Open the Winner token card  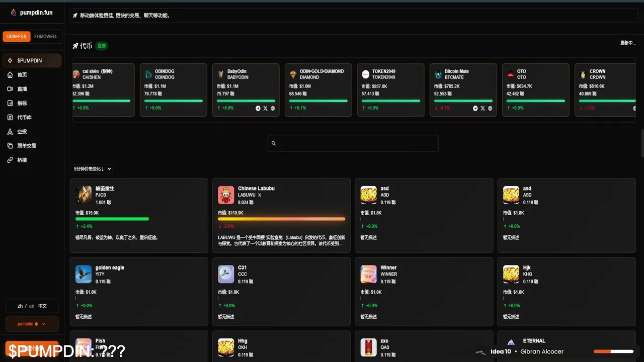point(424,292)
